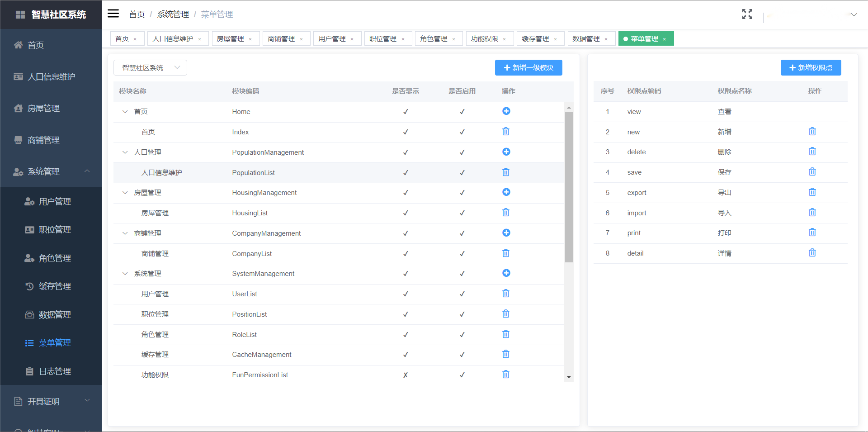The image size is (868, 432).
Task: Delete the FunPermissionList module
Action: click(x=506, y=375)
